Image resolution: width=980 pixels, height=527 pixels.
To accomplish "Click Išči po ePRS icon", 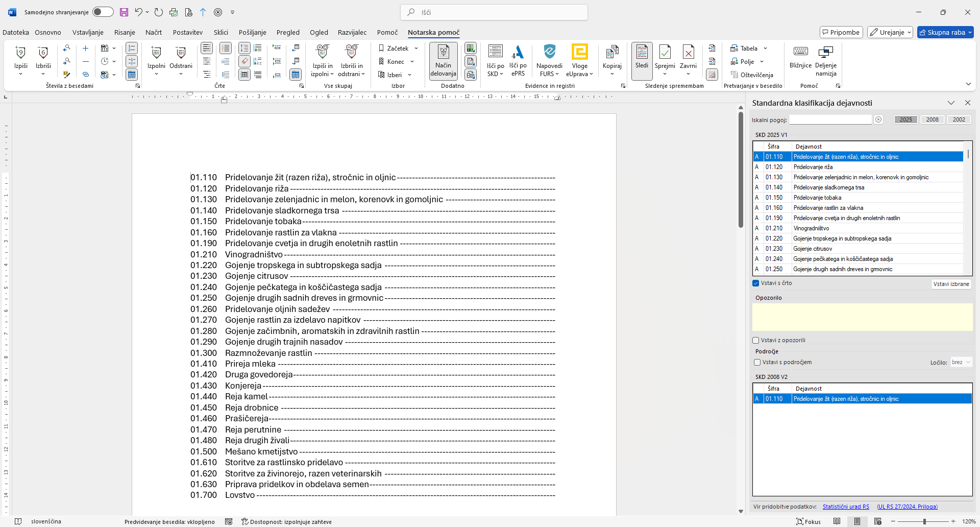I will click(x=518, y=53).
